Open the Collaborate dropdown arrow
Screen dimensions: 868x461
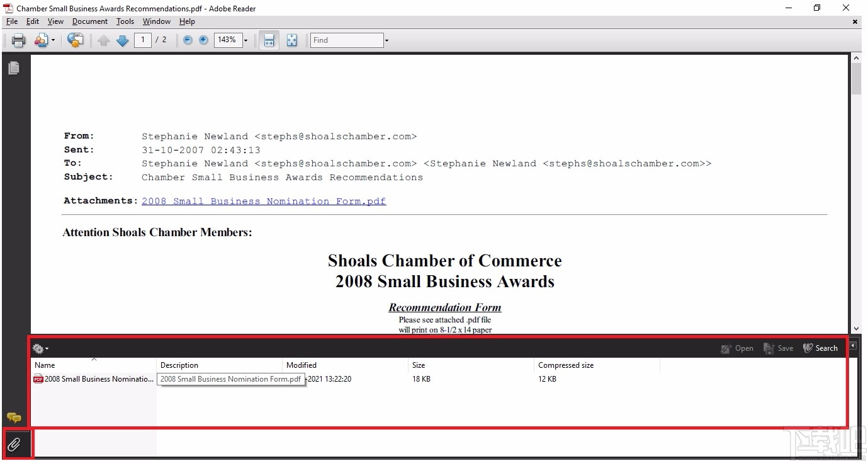53,40
